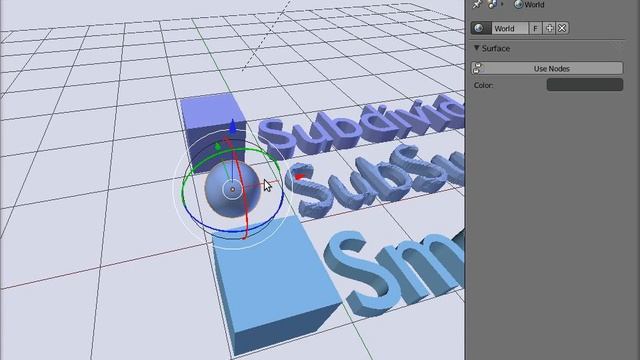Collapse the Surface panel
This screenshot has width=640, height=360.
476,48
